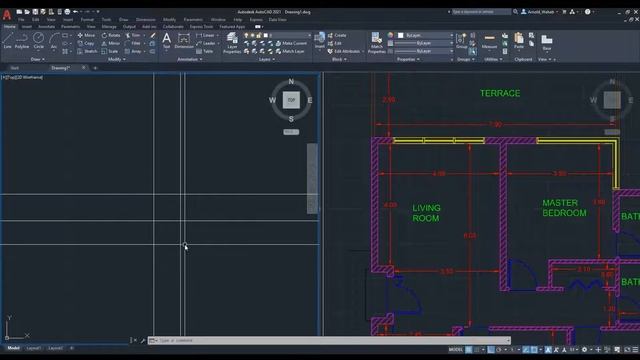Click the Stretch tool
Screen dimensions: 640x360
click(87, 51)
